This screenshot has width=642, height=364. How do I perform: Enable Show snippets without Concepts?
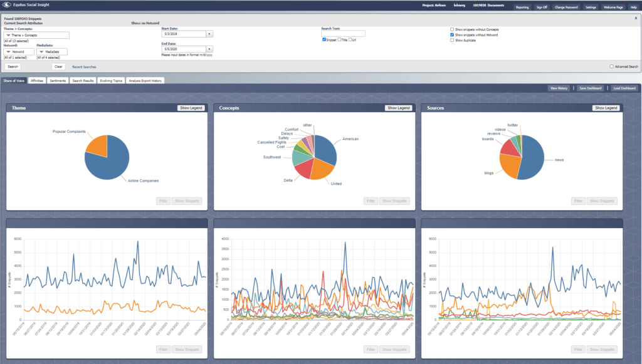click(452, 29)
